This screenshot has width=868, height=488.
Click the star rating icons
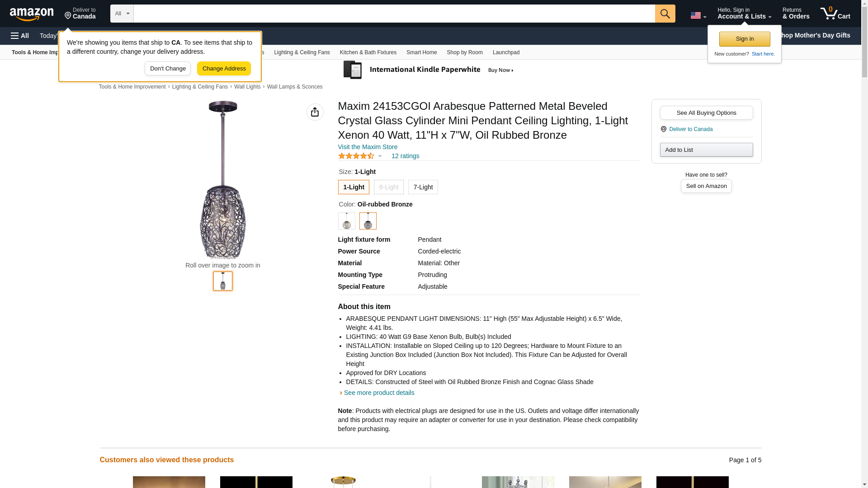(356, 156)
